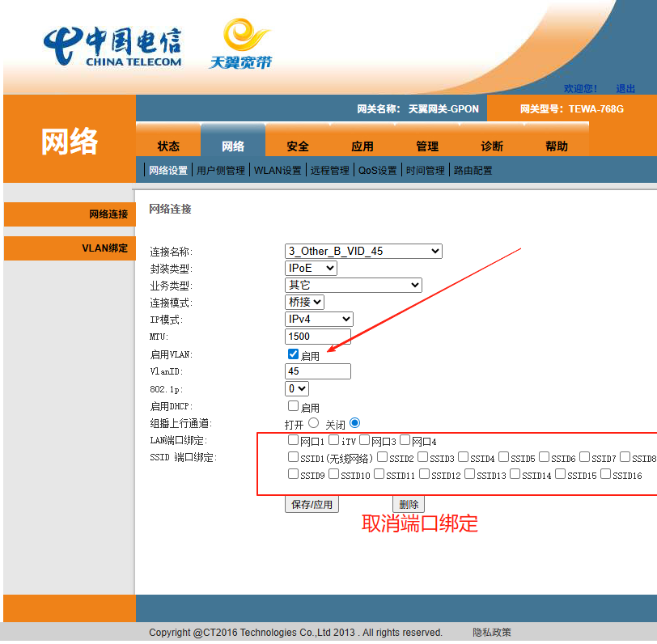The image size is (657, 644).
Task: Check the 网口1 LAN port binding
Action: (x=293, y=440)
